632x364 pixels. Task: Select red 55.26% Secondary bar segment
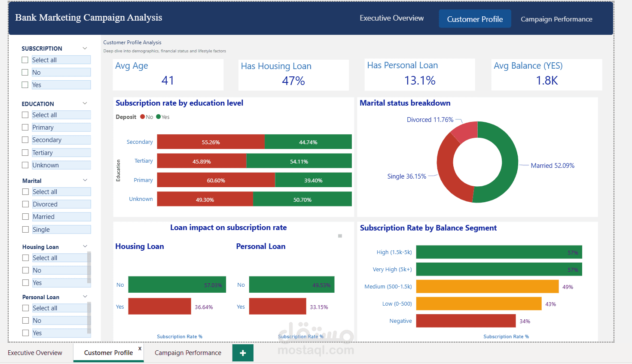(x=211, y=142)
